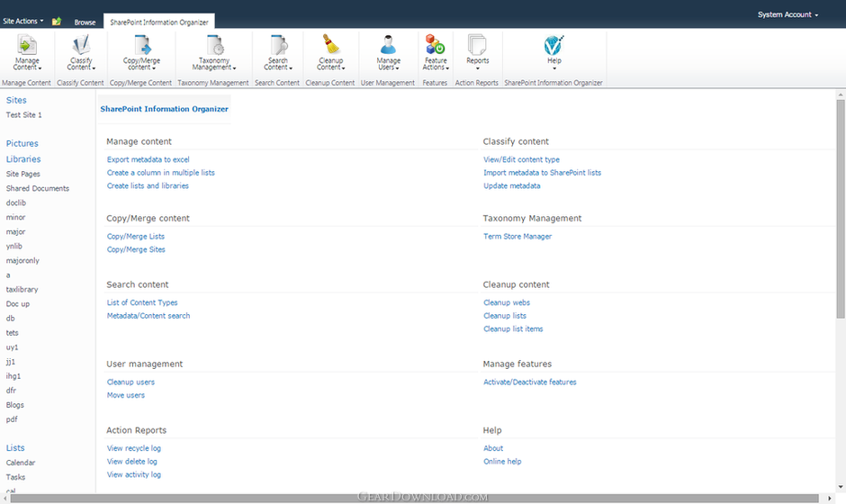
Task: Open Sites heading in left navigation
Action: coord(16,101)
